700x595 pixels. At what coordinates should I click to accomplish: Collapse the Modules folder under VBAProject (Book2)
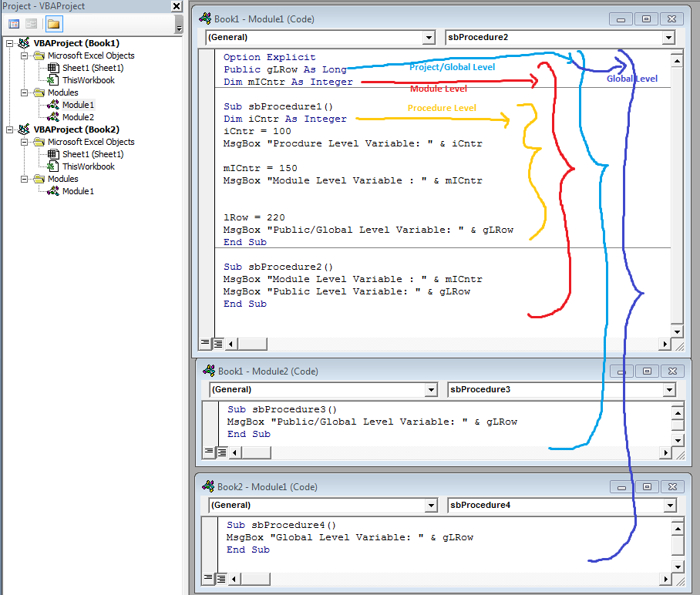tap(23, 179)
